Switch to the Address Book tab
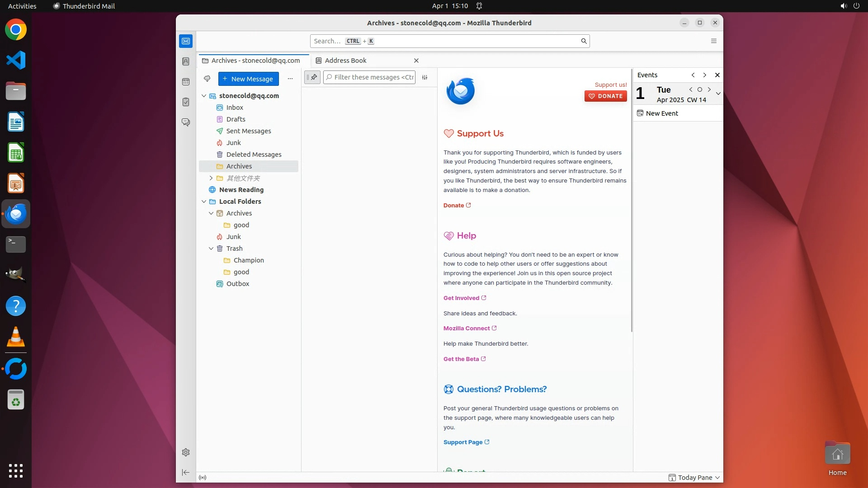This screenshot has width=868, height=488. (x=346, y=61)
